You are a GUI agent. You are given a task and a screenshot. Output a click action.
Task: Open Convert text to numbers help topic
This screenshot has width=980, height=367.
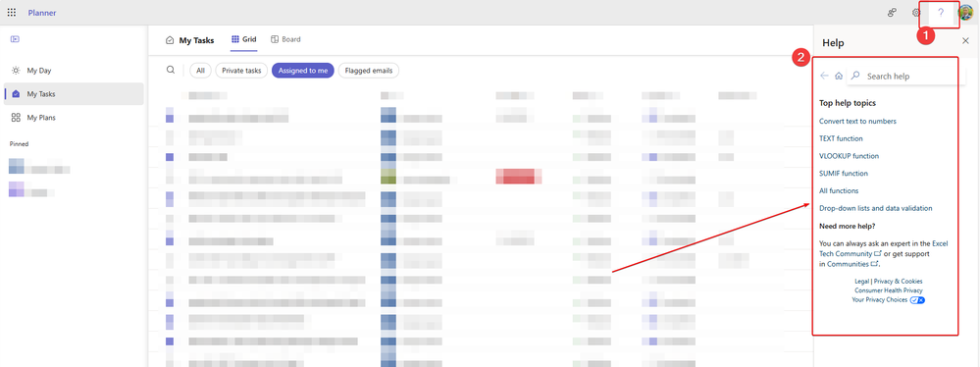[857, 122]
